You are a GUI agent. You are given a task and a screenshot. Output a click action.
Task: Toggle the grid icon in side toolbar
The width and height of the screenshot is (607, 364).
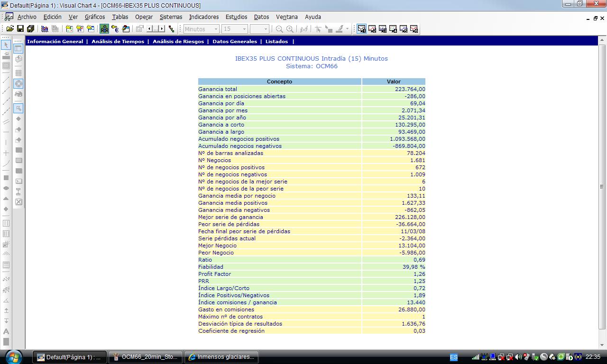tap(18, 73)
